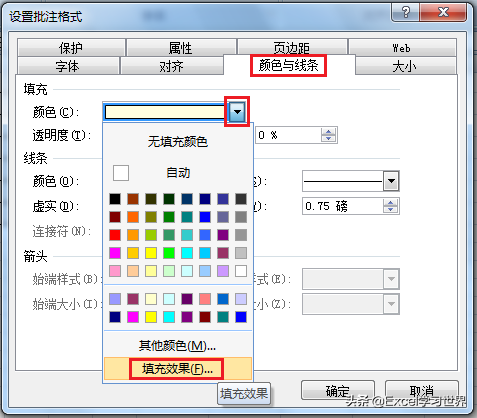Decrease transparency with the down arrow
This screenshot has width=477, height=418.
pyautogui.click(x=329, y=138)
